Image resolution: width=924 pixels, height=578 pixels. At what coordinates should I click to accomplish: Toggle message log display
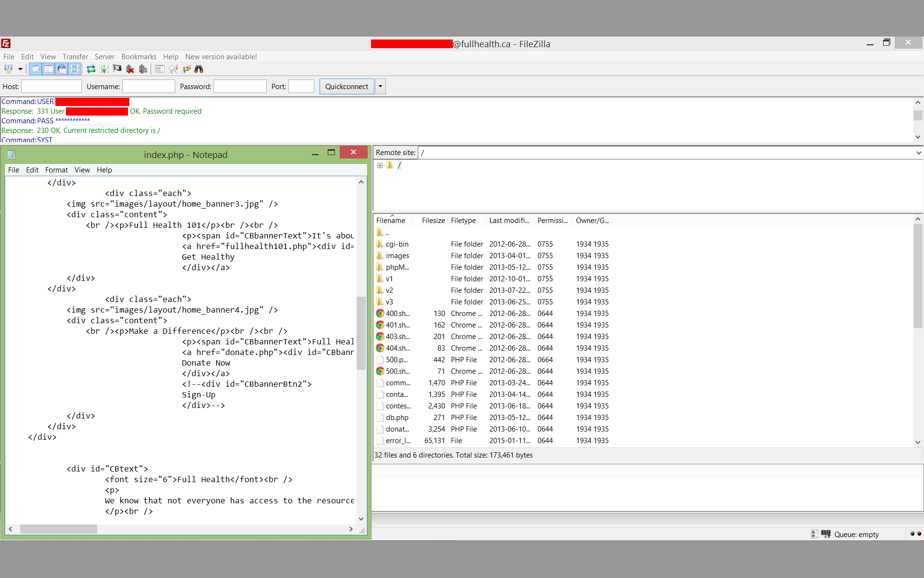[36, 69]
